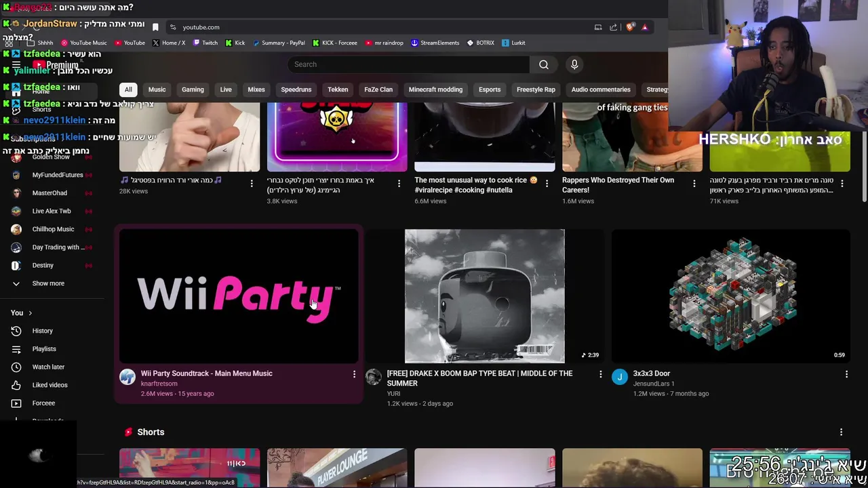The image size is (868, 488).
Task: Open Drake X Boom Bap Type Beat title
Action: [x=479, y=378]
